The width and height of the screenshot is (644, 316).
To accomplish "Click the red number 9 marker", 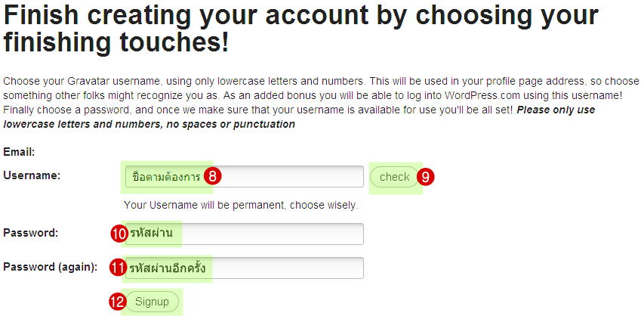I will 426,177.
